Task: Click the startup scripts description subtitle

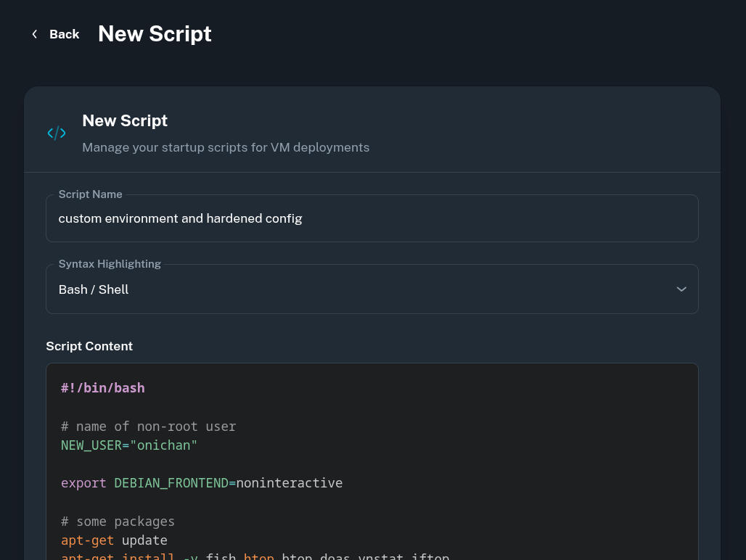Action: tap(226, 147)
